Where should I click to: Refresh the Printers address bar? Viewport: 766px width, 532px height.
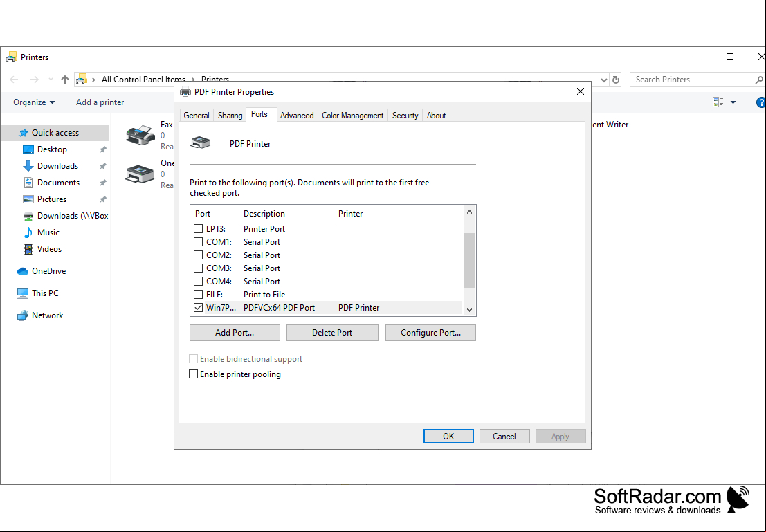616,80
